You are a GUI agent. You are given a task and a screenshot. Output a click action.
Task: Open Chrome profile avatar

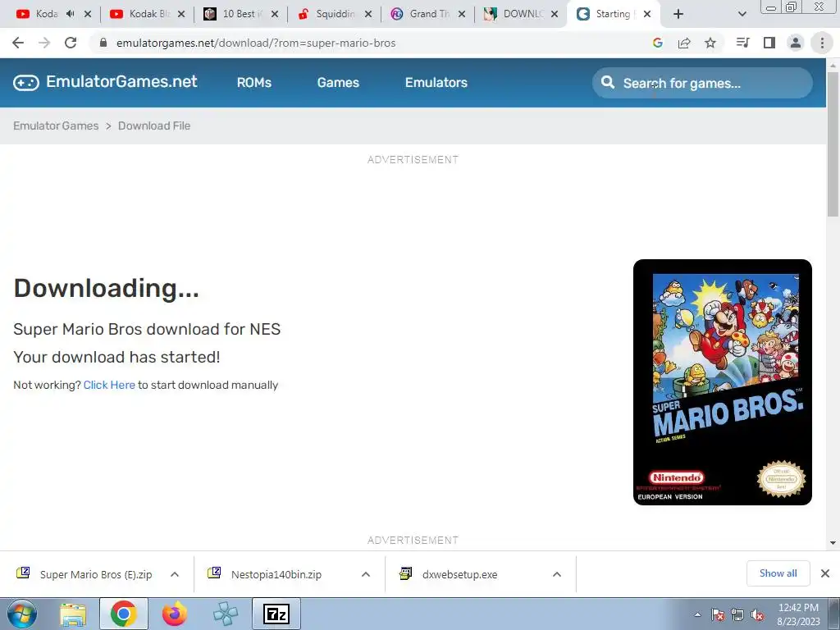pyautogui.click(x=796, y=43)
